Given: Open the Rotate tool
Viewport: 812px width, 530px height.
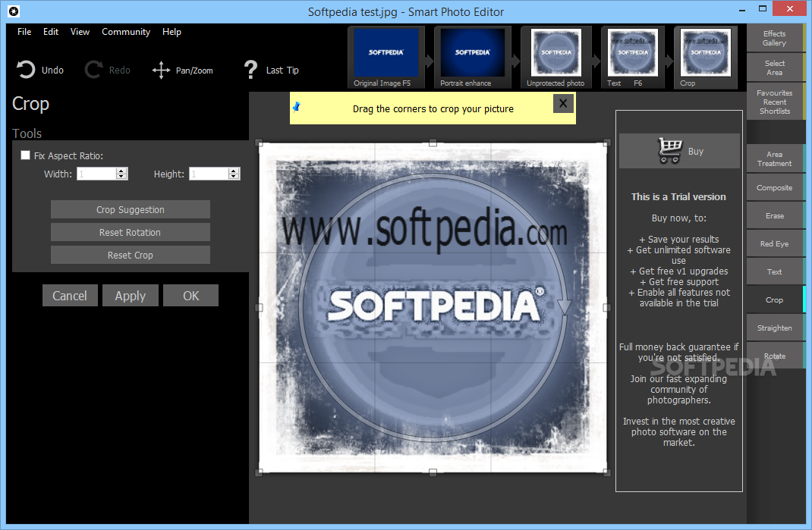Looking at the screenshot, I should [775, 356].
